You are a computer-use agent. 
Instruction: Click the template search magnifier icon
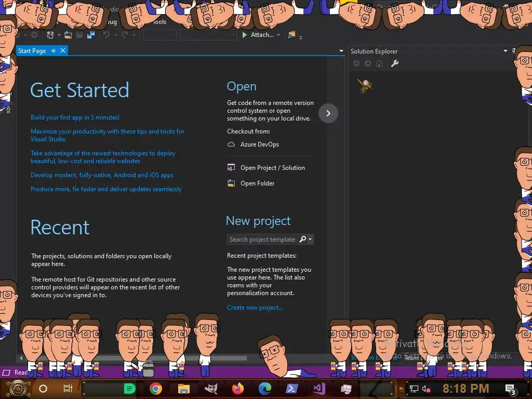[x=303, y=239]
